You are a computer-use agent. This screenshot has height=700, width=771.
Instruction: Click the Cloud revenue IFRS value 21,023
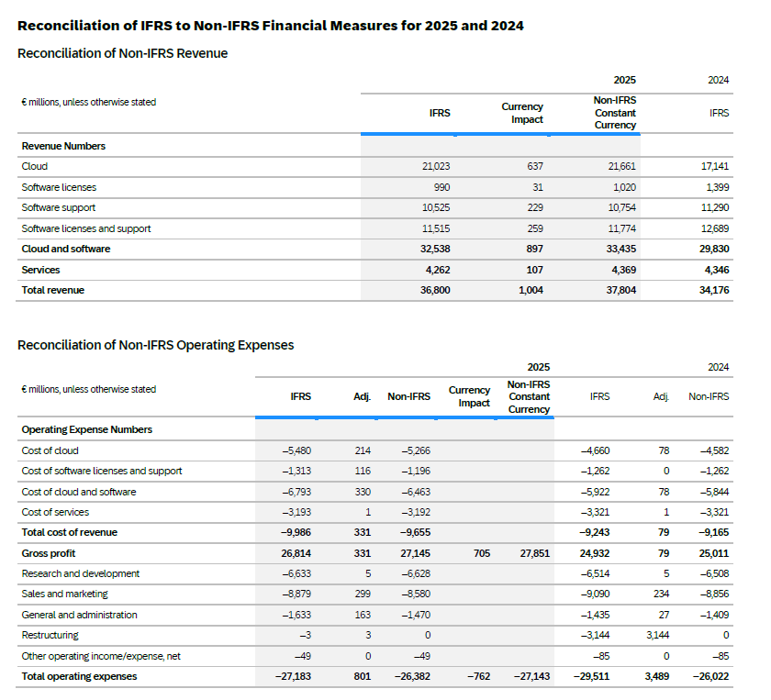coord(435,166)
